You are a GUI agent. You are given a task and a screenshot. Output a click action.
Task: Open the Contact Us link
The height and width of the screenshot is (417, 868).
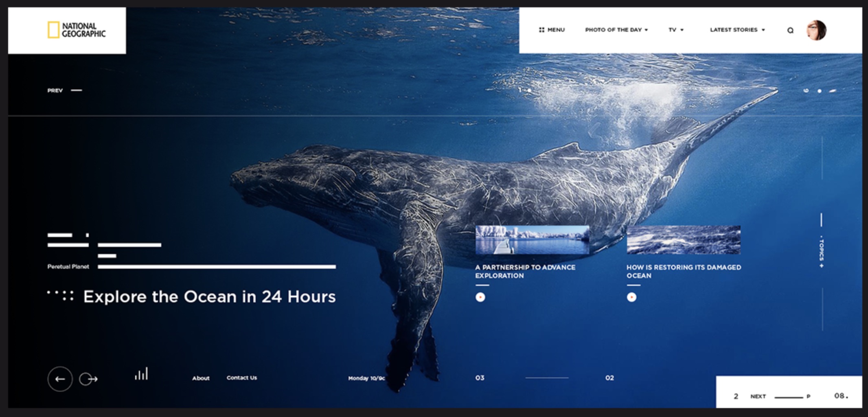click(x=242, y=377)
